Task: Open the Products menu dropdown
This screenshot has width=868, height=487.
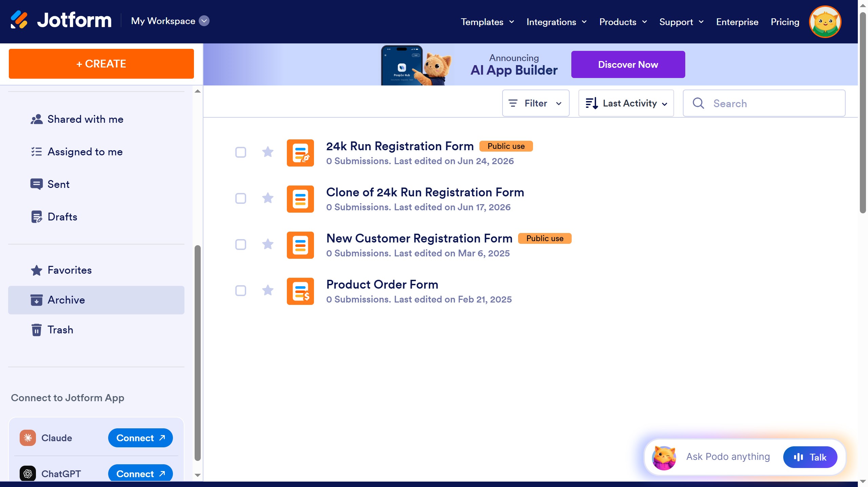Action: point(623,22)
